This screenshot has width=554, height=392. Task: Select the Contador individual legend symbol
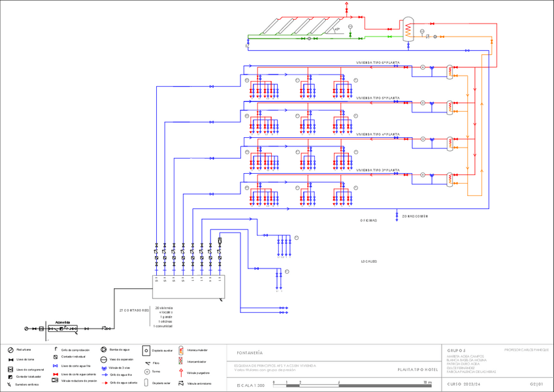click(x=55, y=357)
